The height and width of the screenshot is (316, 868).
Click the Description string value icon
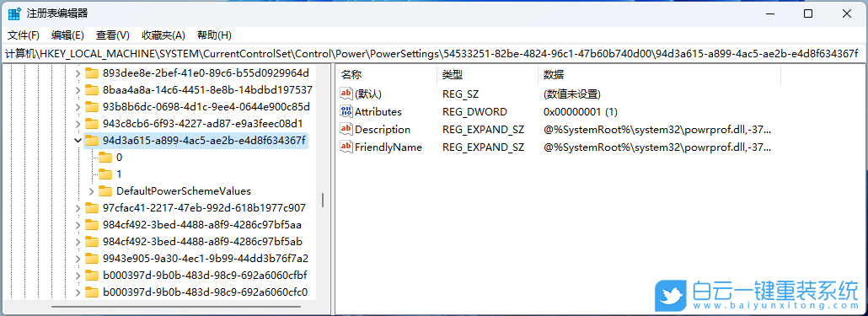coord(346,130)
